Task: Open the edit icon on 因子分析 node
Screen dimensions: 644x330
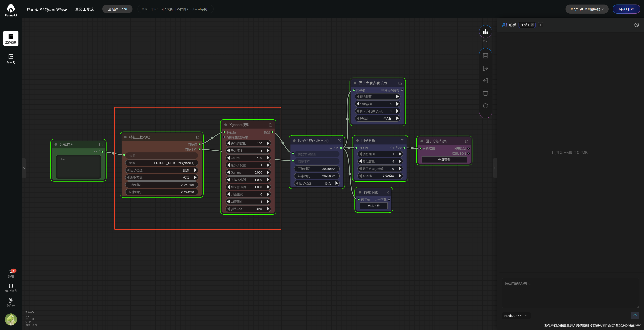Action: coord(402,141)
